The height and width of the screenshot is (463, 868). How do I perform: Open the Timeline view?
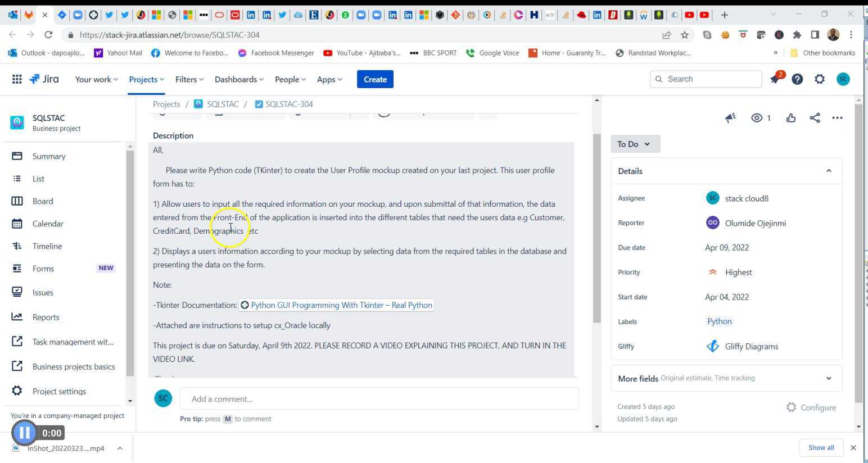click(x=47, y=246)
